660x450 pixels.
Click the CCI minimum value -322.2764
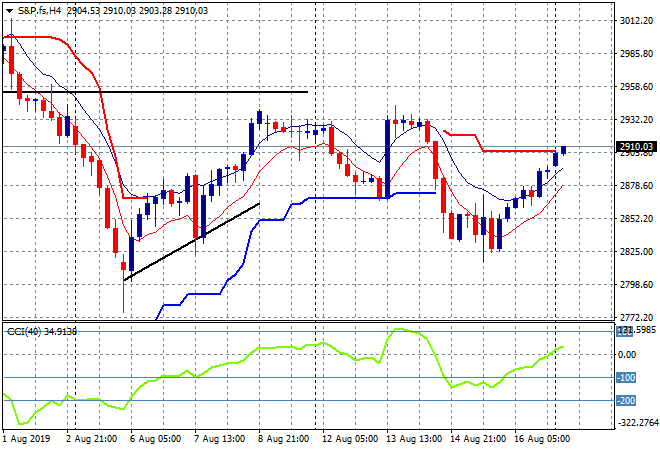637,422
